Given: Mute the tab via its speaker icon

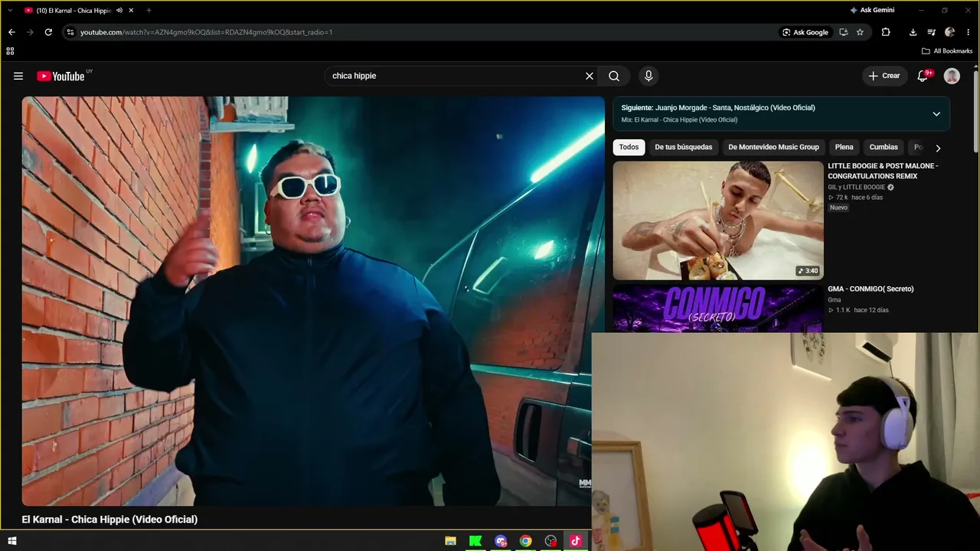Looking at the screenshot, I should (119, 11).
